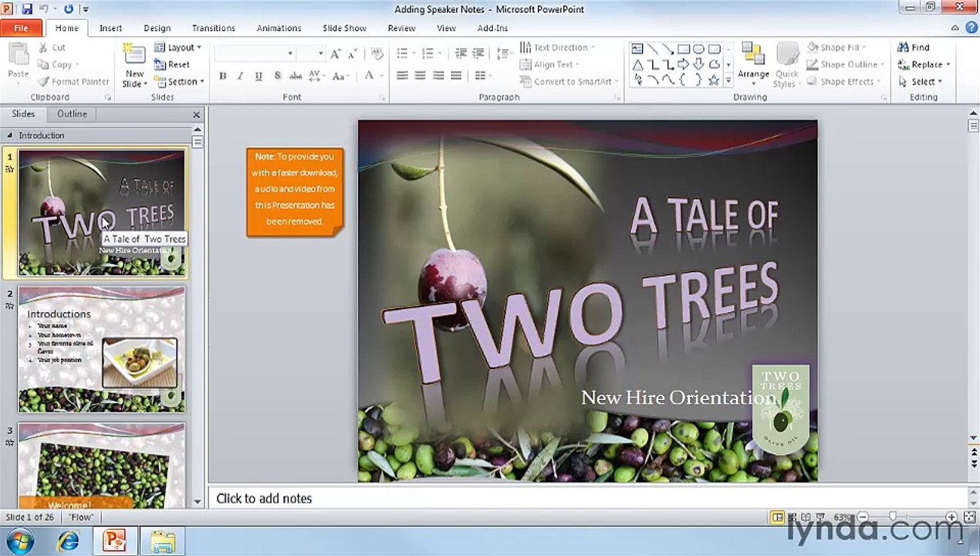Click the Increase List Level icon

[479, 53]
